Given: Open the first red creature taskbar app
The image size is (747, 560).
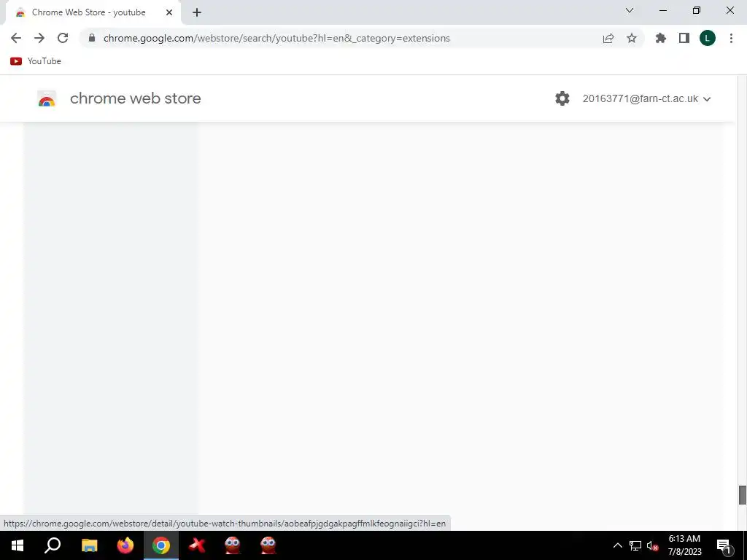Looking at the screenshot, I should click(x=233, y=545).
